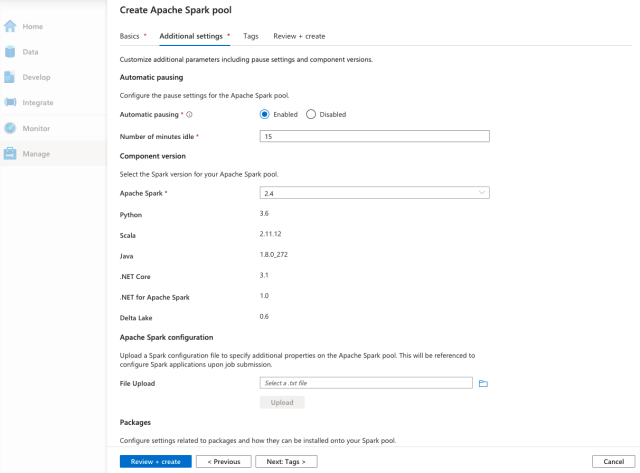Click the Monitor gauge icon
Viewport: 640px width, 473px height.
point(10,128)
